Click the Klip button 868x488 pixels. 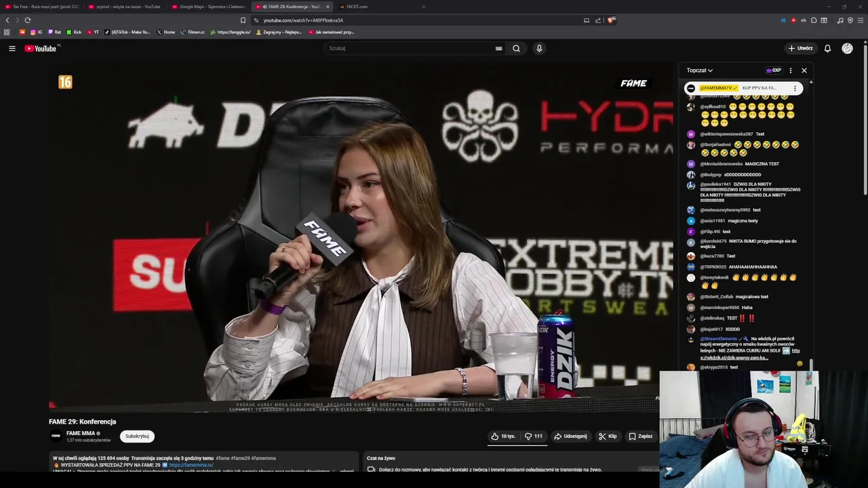click(608, 436)
